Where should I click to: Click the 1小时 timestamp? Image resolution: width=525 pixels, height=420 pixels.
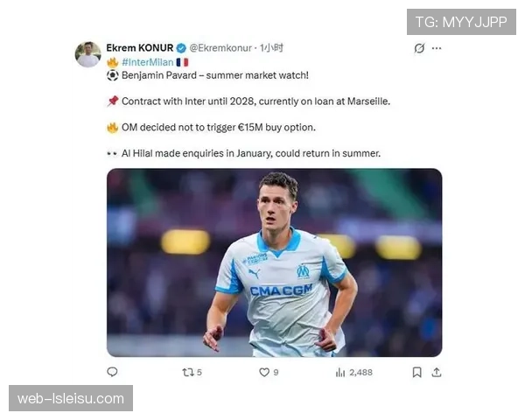pyautogui.click(x=271, y=48)
